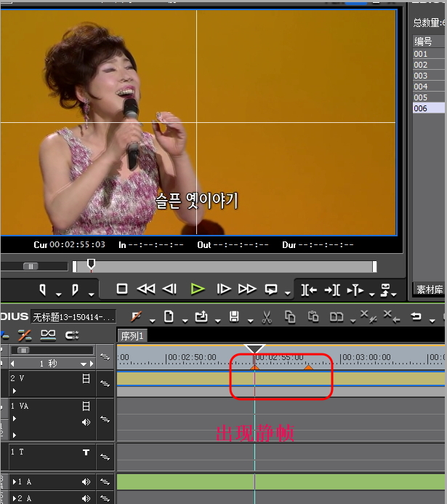Click the shuttle slider handle in the player
Image resolution: width=447 pixels, height=504 pixels.
tap(31, 266)
